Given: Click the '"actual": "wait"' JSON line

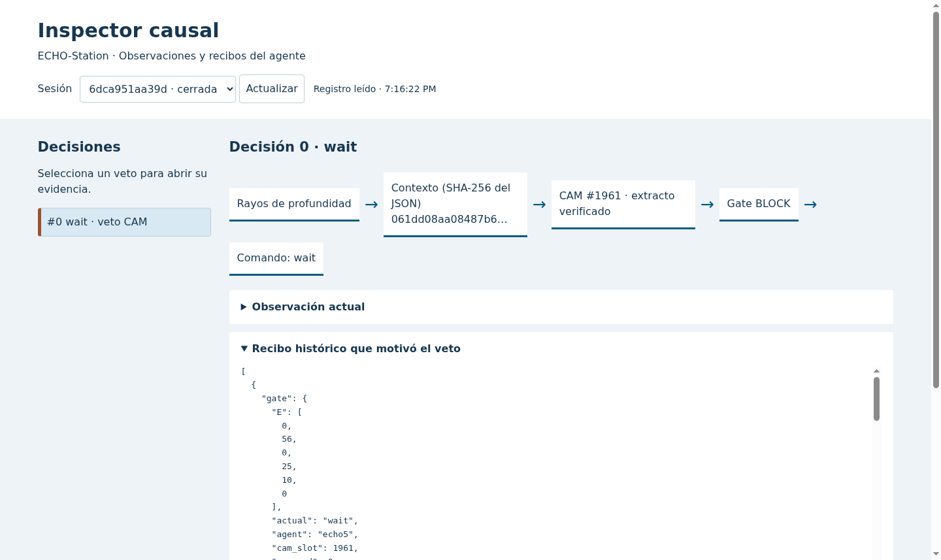Looking at the screenshot, I should click(315, 521).
